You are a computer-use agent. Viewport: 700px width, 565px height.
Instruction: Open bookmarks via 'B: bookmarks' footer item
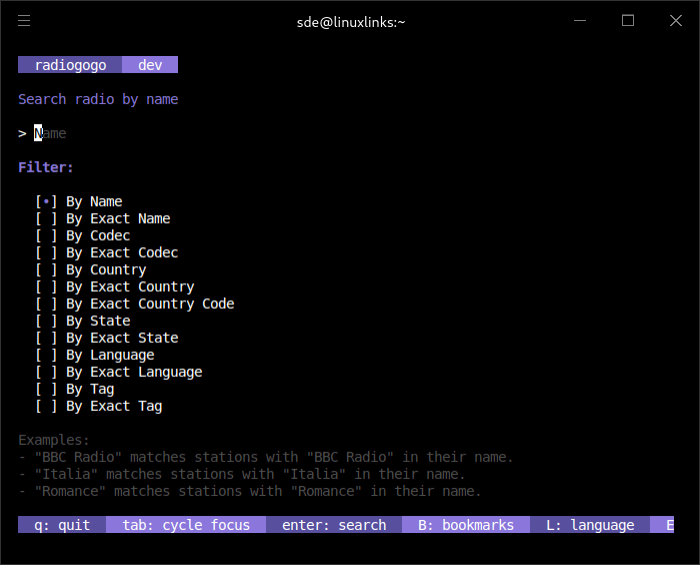466,525
